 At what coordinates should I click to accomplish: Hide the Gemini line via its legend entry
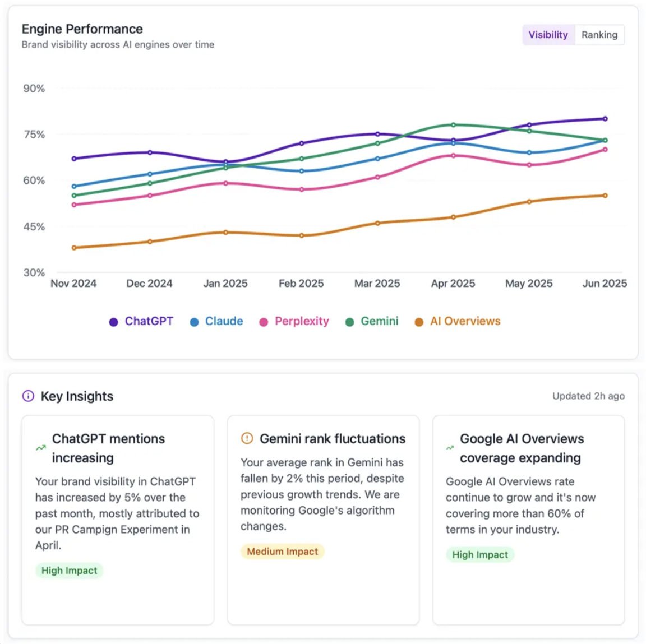(372, 321)
